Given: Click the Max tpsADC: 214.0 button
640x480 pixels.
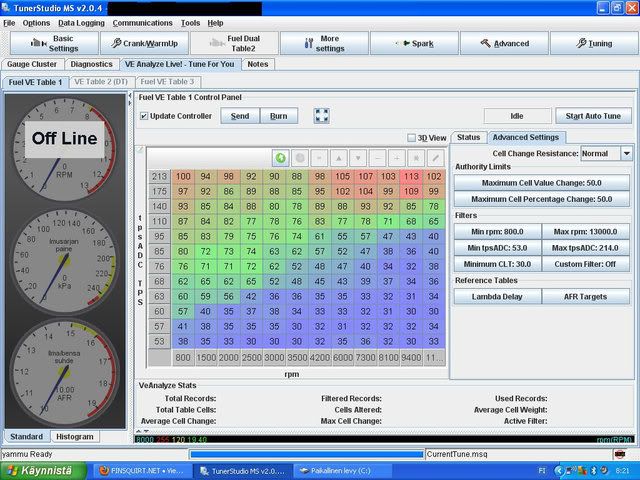Looking at the screenshot, I should 585,248.
